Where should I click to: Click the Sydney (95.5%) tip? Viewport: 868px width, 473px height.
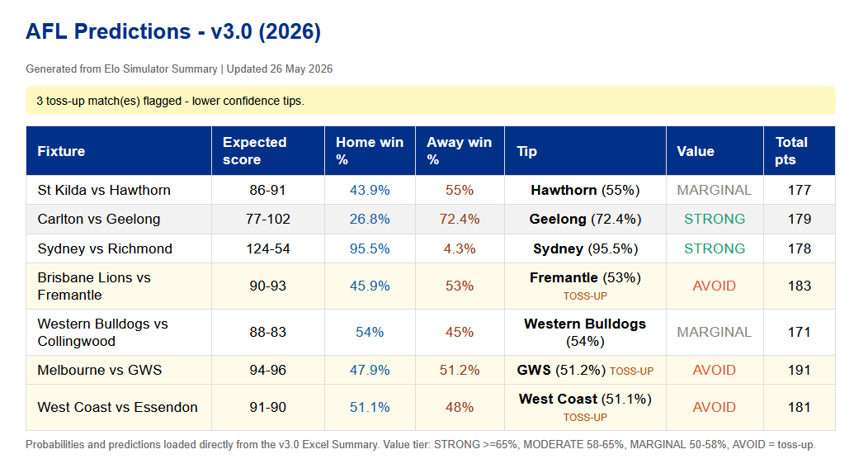pos(585,248)
